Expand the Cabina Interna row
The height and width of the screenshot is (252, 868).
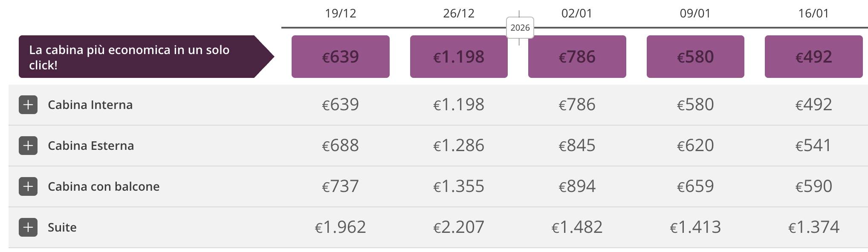[28, 105]
